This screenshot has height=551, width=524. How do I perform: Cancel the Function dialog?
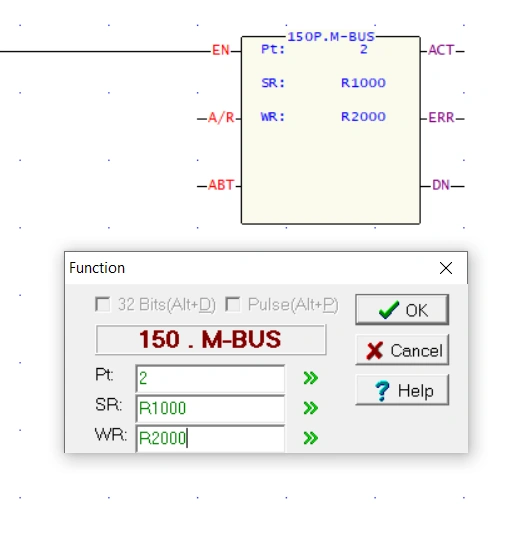402,350
